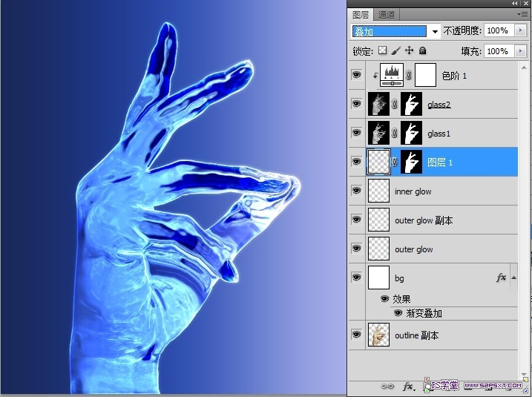The image size is (532, 397).
Task: Click the lock all padlock icon
Action: (x=422, y=50)
